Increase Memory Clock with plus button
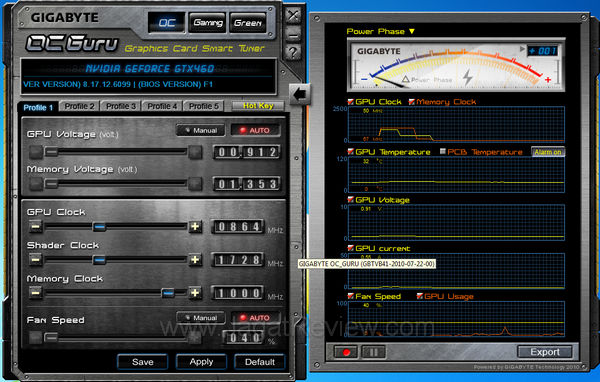 pos(195,293)
